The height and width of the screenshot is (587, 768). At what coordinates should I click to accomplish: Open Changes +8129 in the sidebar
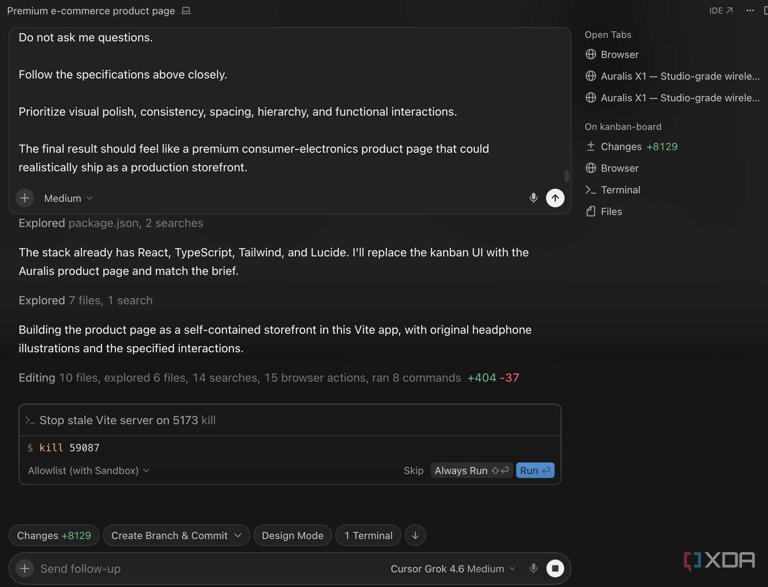coord(632,147)
